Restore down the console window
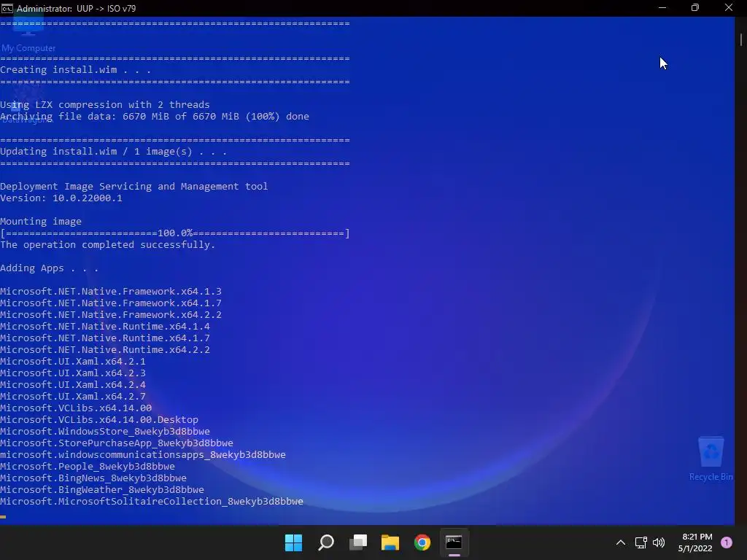 [x=695, y=8]
